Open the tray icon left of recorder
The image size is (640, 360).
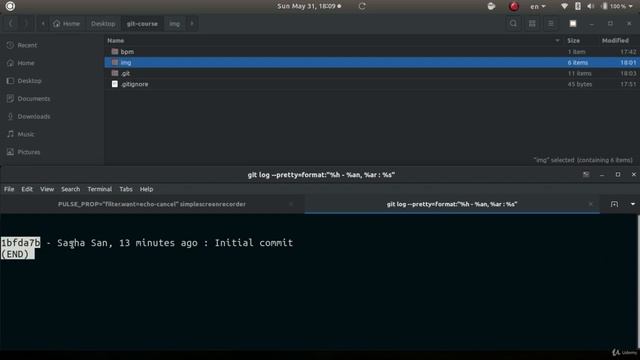(x=491, y=6)
